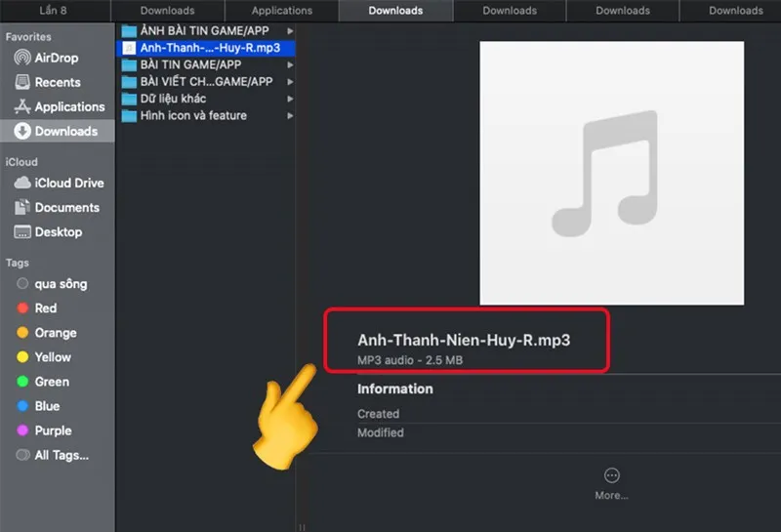Filter by the Purple tag
The image size is (781, 532).
[53, 430]
